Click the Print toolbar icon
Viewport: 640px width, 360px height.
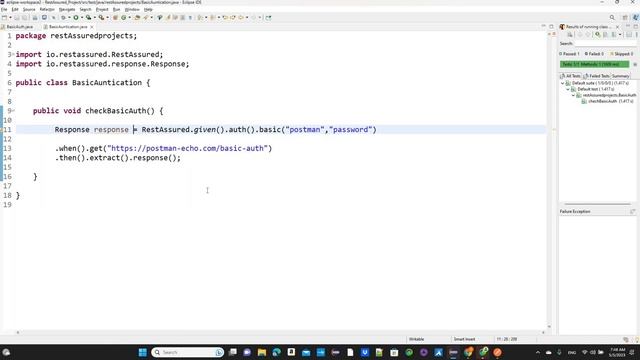pos(35,18)
